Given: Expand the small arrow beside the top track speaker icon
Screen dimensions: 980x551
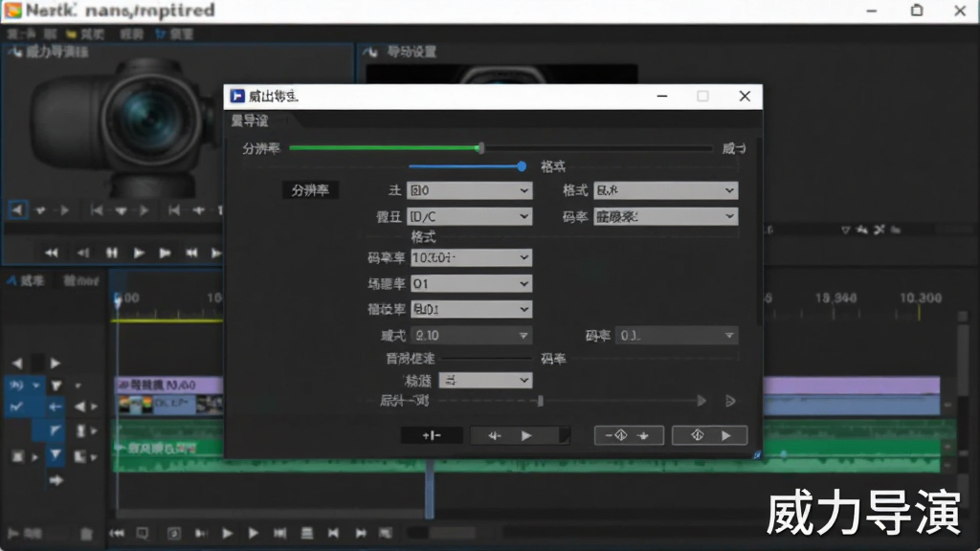Looking at the screenshot, I should tap(35, 386).
